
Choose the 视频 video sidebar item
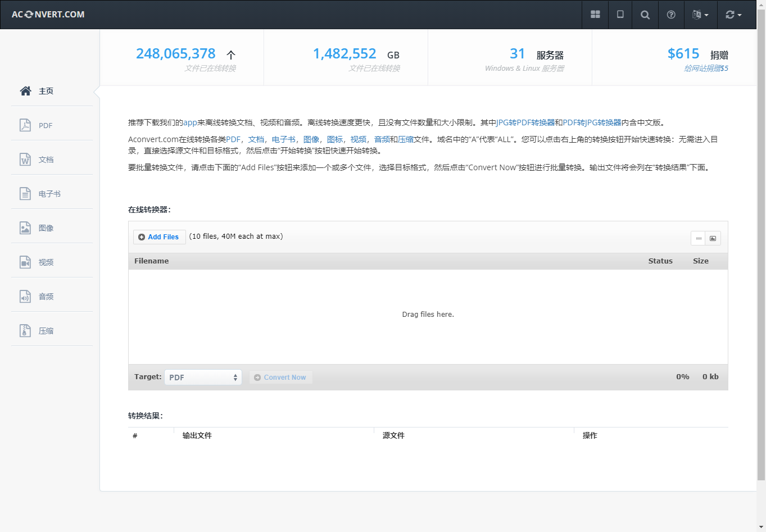pos(52,262)
